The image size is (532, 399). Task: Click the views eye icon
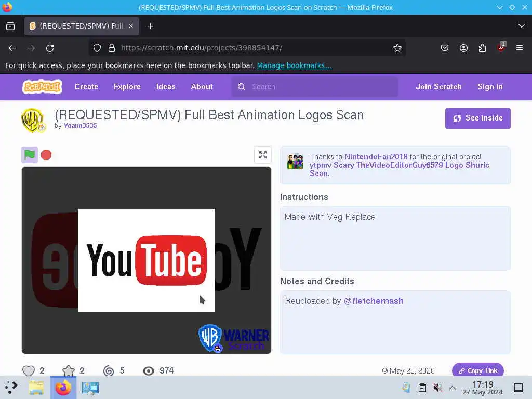(148, 371)
